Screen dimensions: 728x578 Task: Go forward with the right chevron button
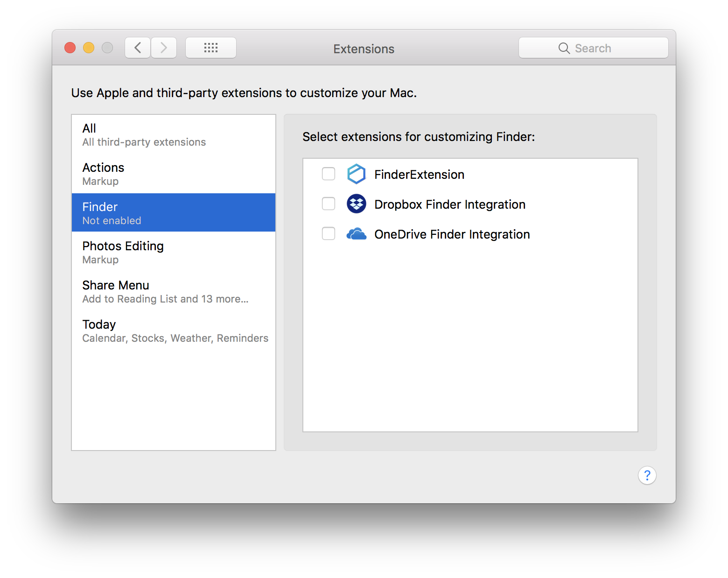point(164,48)
